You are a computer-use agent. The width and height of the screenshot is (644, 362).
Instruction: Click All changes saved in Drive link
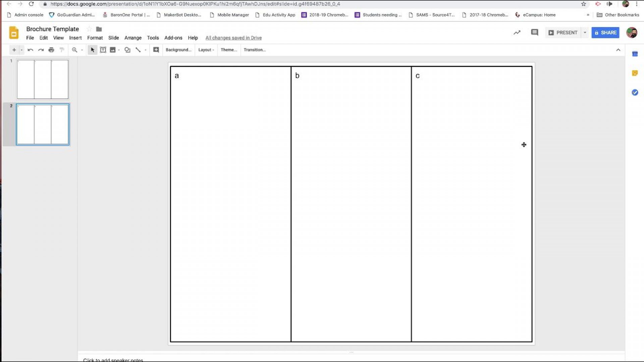(233, 38)
